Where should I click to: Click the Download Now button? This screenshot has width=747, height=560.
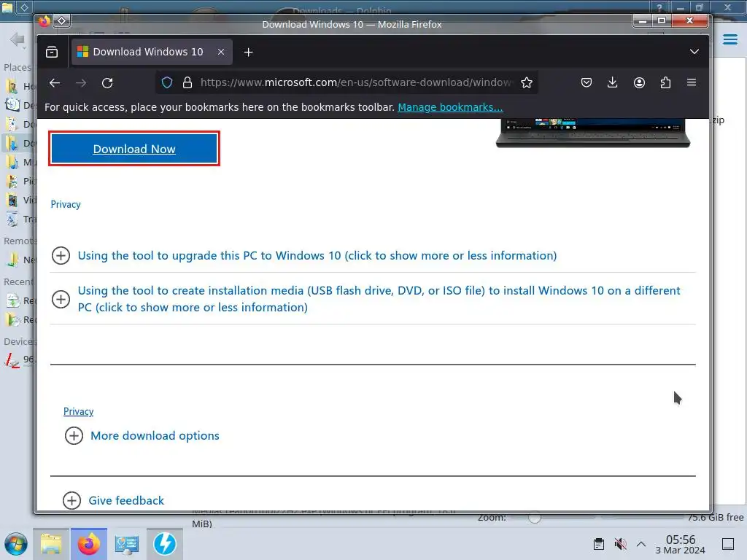(134, 149)
